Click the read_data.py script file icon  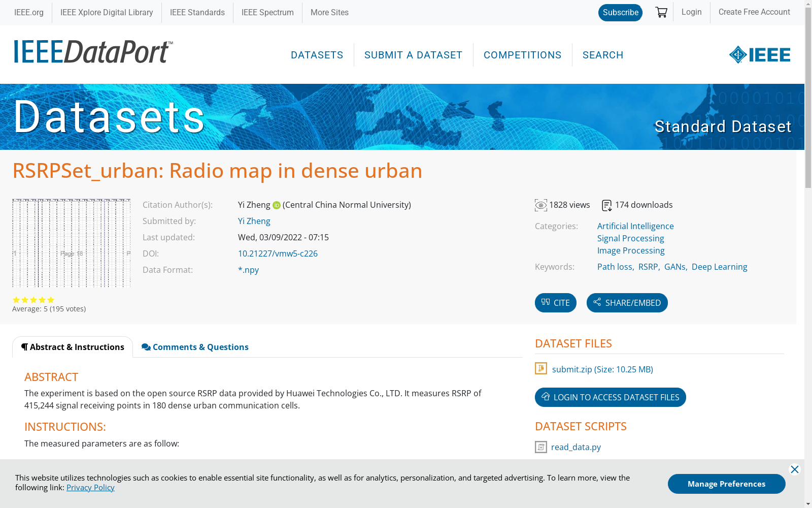pos(541,447)
